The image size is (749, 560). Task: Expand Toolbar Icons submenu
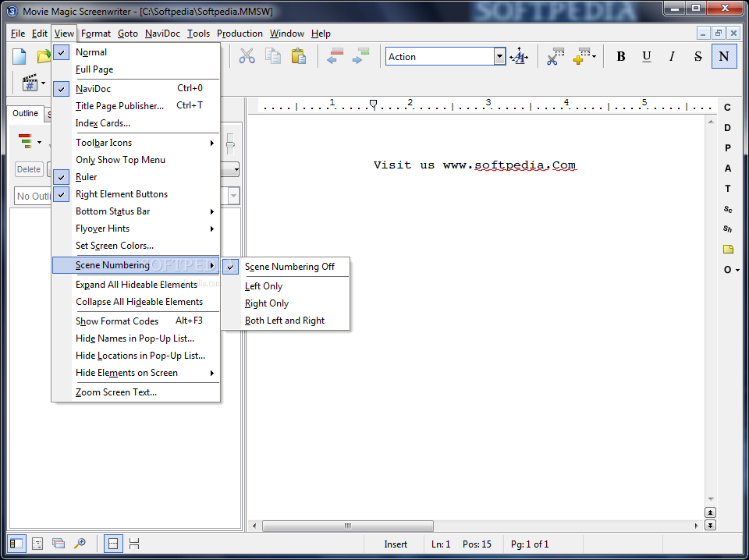tap(136, 142)
